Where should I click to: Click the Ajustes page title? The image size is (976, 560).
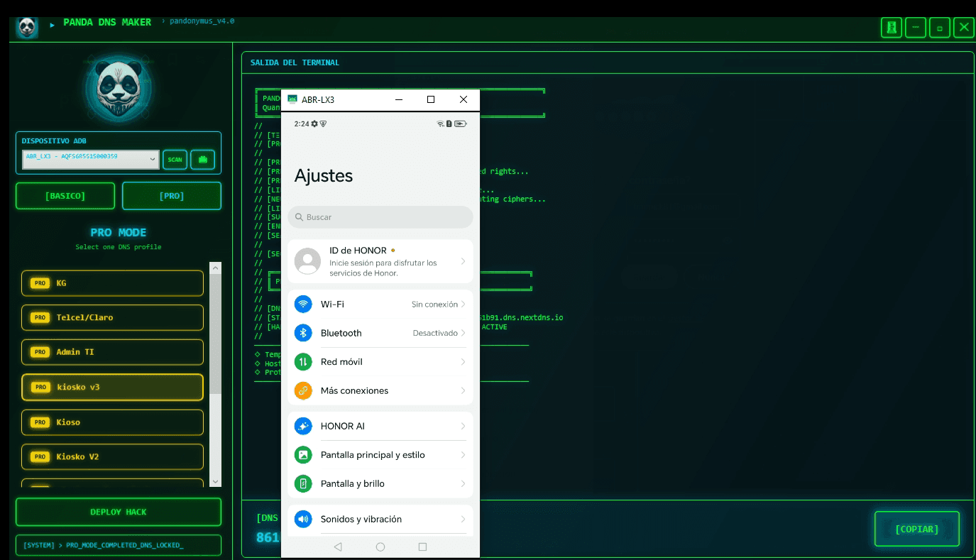[x=324, y=176]
